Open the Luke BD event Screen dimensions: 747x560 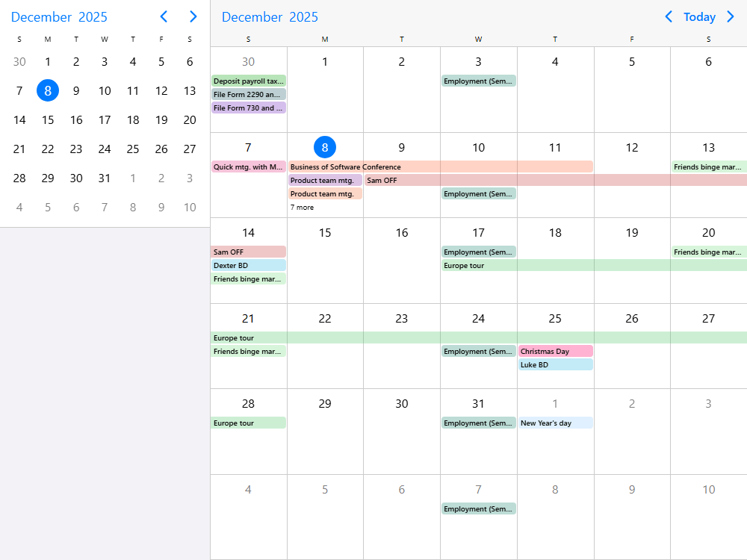point(555,364)
